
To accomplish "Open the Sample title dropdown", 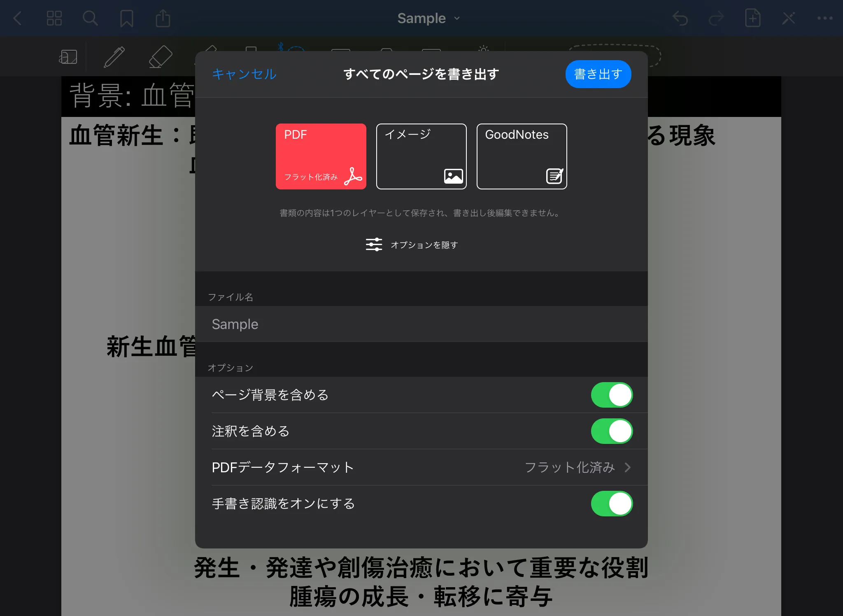I will pyautogui.click(x=428, y=19).
